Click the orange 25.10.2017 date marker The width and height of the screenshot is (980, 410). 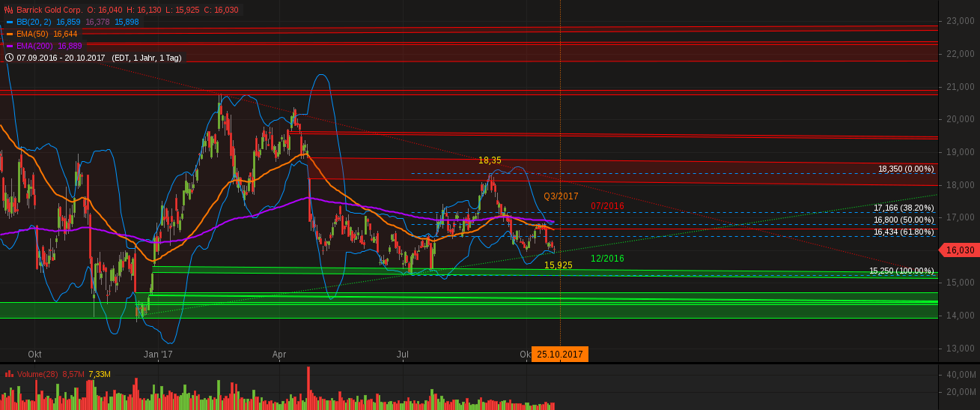(559, 355)
